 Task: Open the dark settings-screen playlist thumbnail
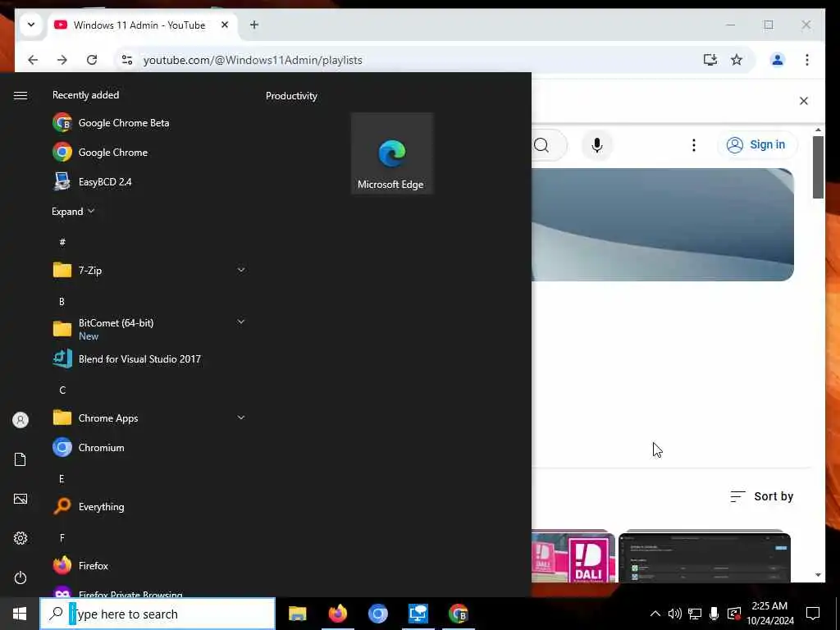705,557
